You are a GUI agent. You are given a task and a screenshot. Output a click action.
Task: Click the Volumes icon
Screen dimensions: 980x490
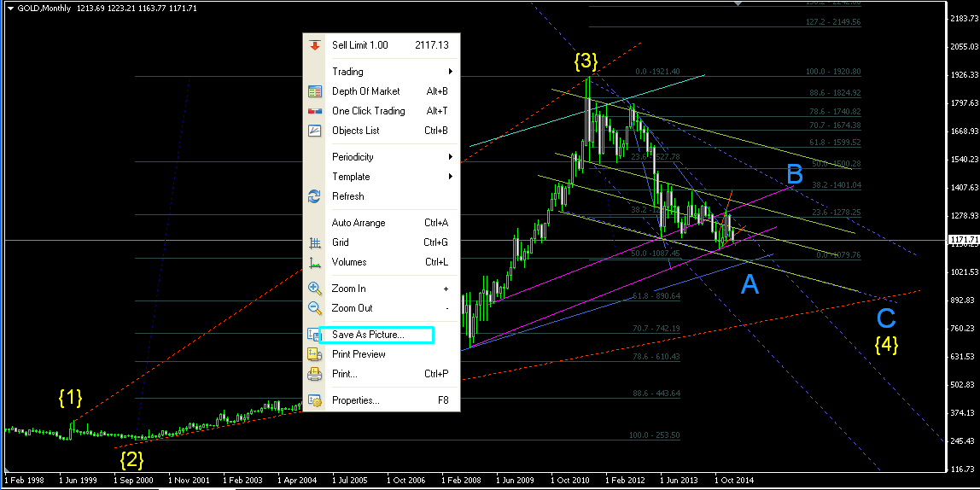pyautogui.click(x=314, y=263)
